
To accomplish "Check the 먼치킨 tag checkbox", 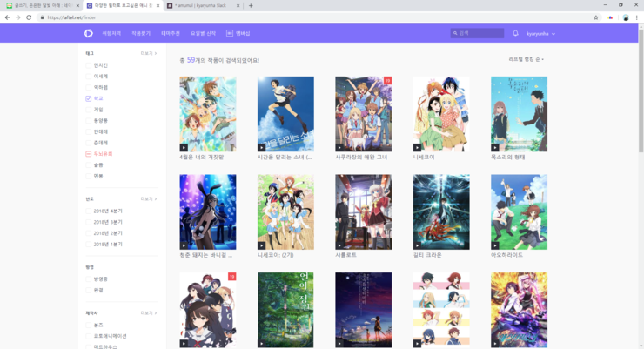I will coord(88,65).
